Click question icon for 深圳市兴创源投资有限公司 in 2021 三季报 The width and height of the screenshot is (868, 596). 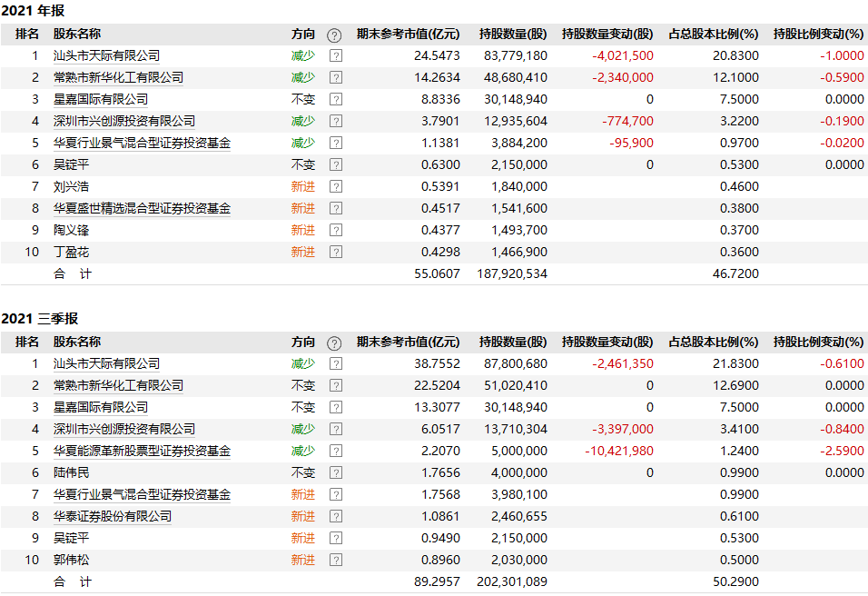coord(335,429)
